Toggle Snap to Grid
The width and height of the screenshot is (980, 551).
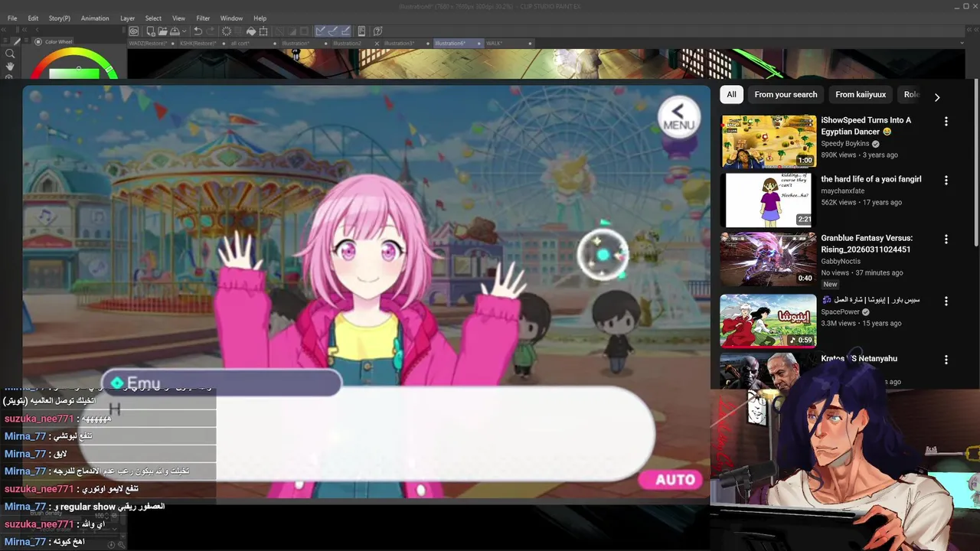[345, 31]
